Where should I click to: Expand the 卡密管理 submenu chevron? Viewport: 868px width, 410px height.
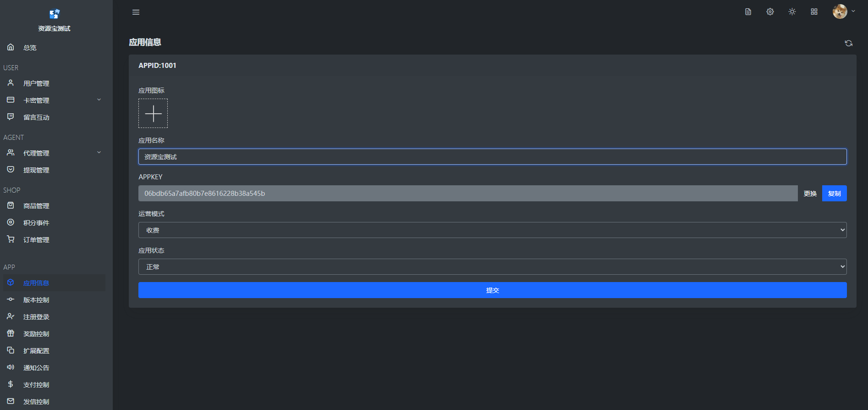(99, 100)
